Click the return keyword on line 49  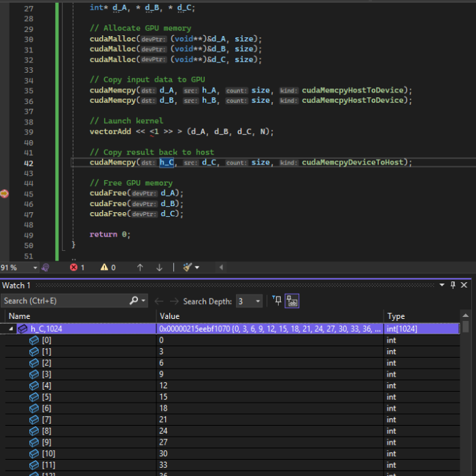(103, 235)
